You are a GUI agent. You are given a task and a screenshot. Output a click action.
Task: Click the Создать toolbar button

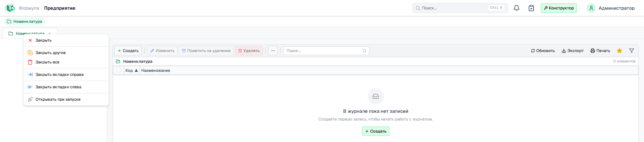click(128, 51)
